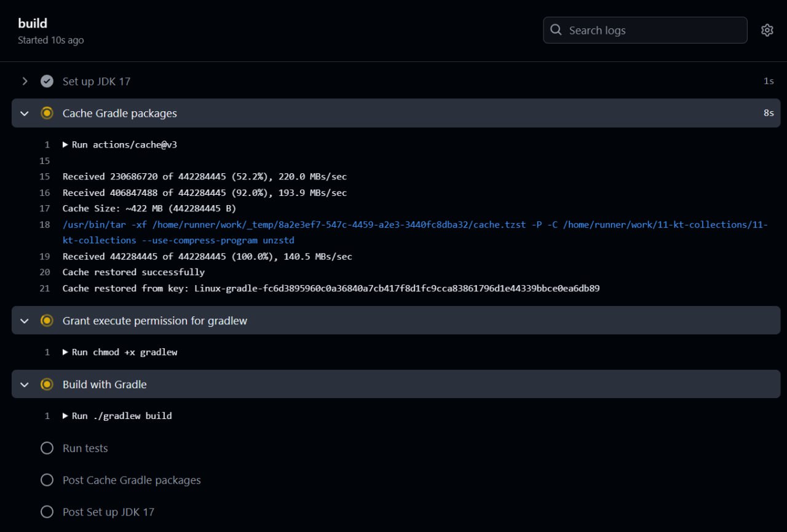Open the log settings gear icon

767,30
